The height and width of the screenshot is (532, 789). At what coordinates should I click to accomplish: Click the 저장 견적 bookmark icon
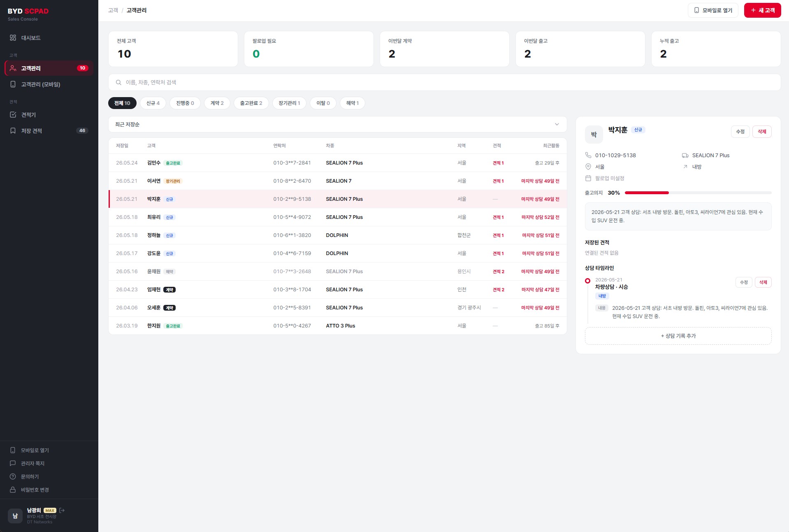[13, 131]
